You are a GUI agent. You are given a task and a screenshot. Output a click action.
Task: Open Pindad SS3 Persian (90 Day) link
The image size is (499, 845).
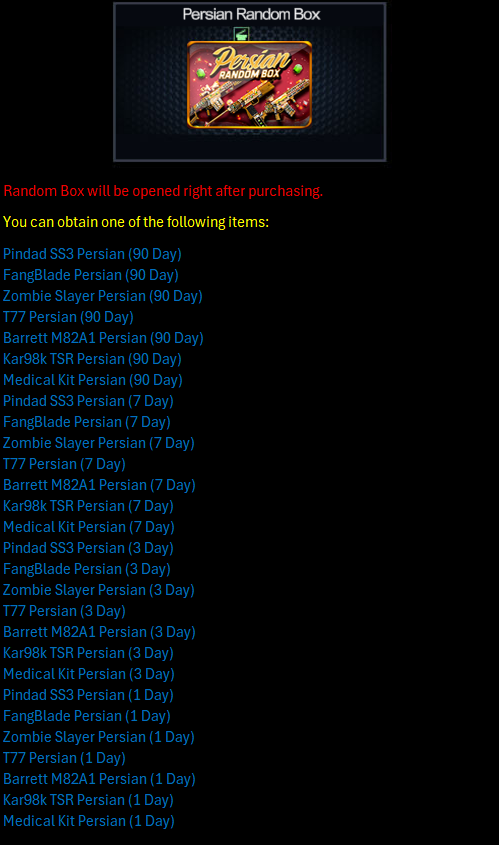click(x=92, y=254)
